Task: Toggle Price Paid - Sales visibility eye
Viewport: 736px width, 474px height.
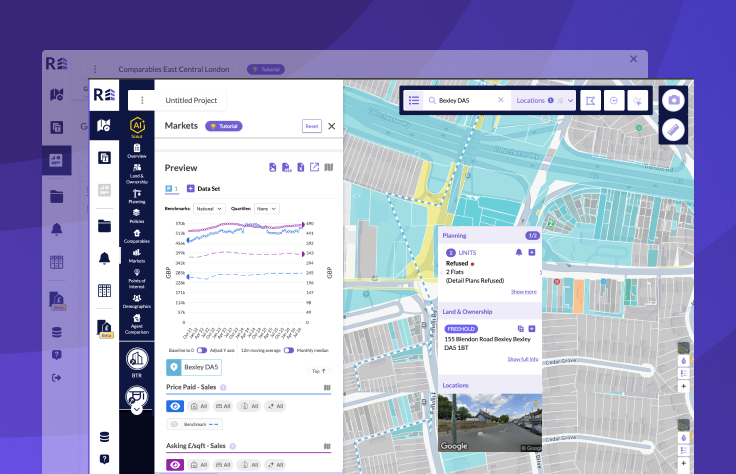Action: pyautogui.click(x=175, y=406)
